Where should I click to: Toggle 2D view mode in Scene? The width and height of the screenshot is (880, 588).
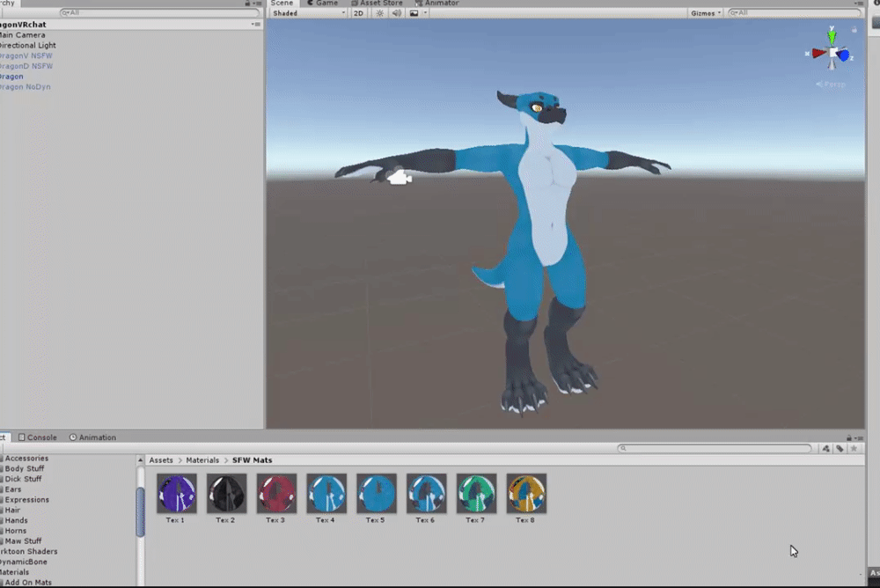coord(358,13)
